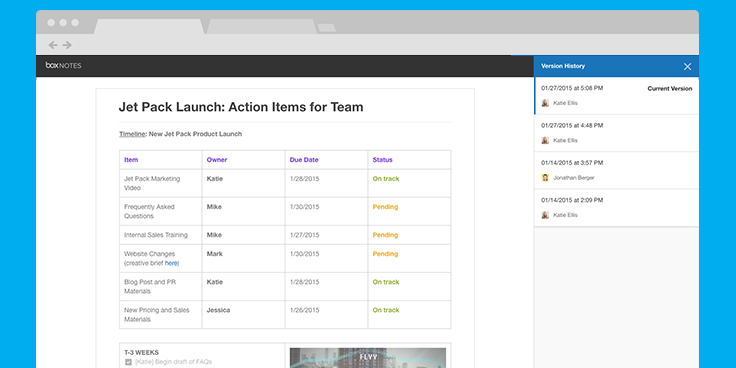Click Katie Ellis avatar on 4:48 PM version

(545, 140)
